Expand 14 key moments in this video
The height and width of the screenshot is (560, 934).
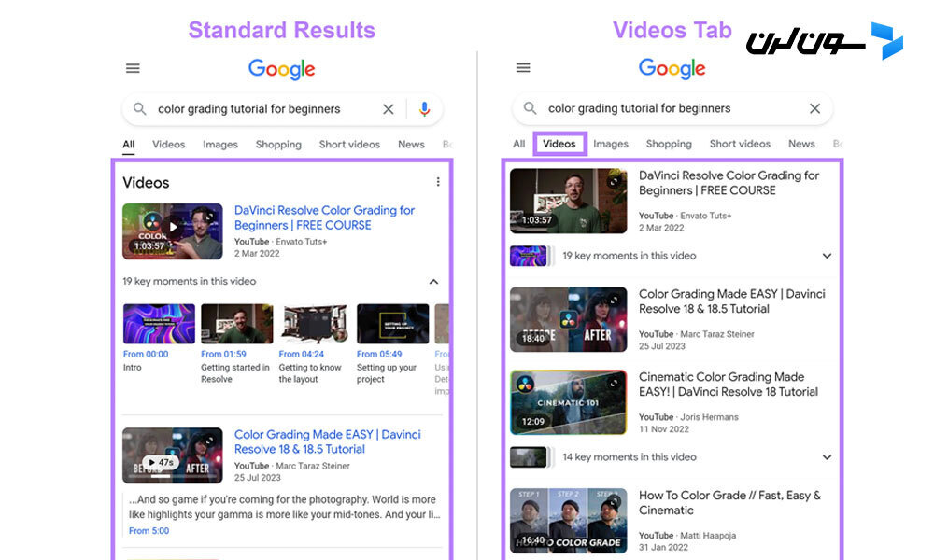[x=827, y=457]
